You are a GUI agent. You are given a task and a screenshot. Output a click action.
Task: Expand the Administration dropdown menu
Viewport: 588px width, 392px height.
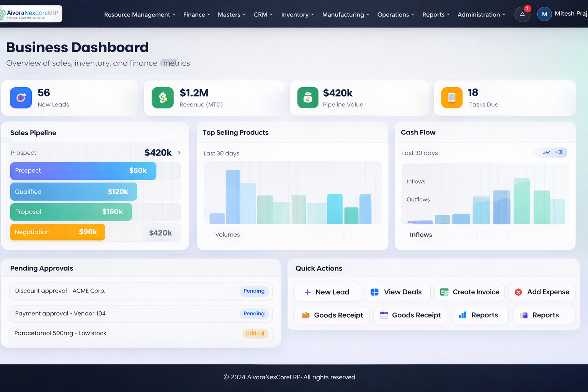click(x=481, y=15)
